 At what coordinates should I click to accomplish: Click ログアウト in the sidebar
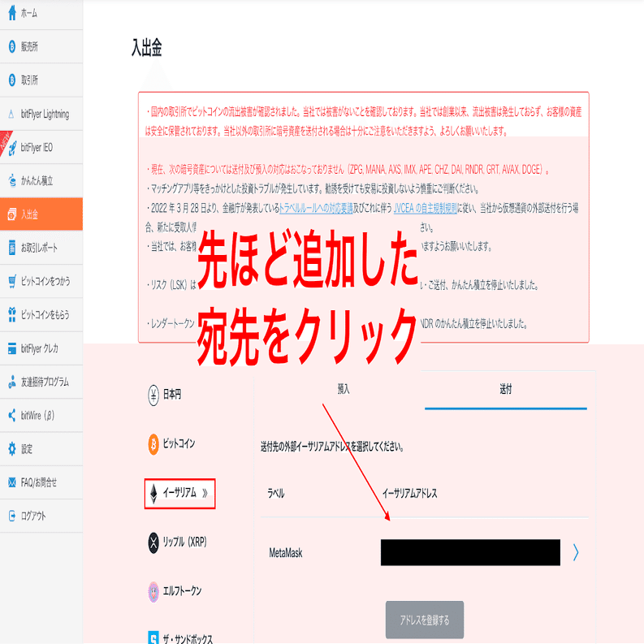[41, 516]
